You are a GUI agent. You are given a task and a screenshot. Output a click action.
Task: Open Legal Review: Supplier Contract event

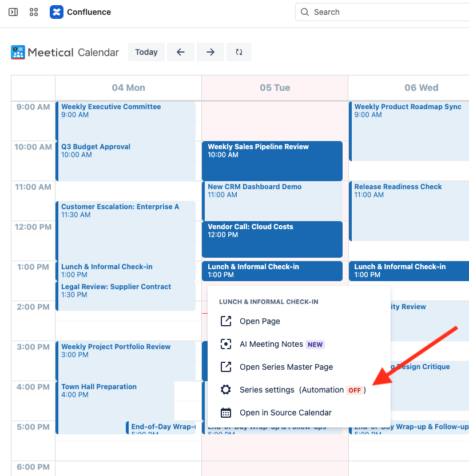click(125, 295)
